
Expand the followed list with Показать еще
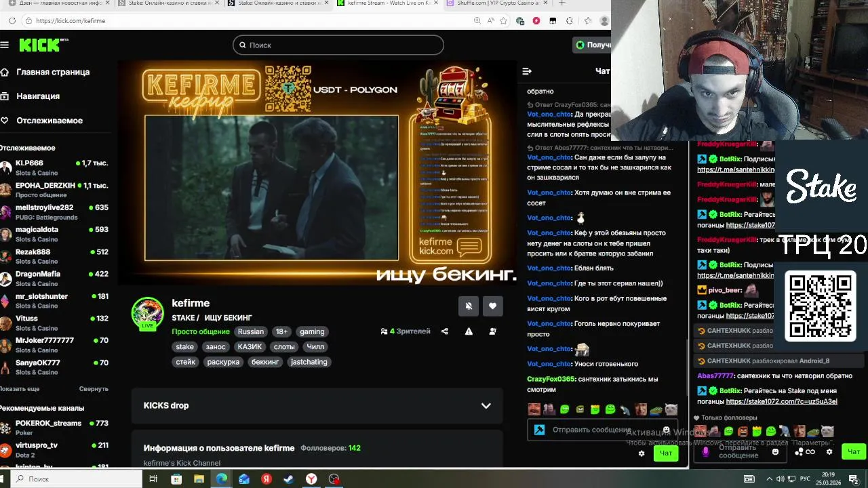pyautogui.click(x=20, y=389)
